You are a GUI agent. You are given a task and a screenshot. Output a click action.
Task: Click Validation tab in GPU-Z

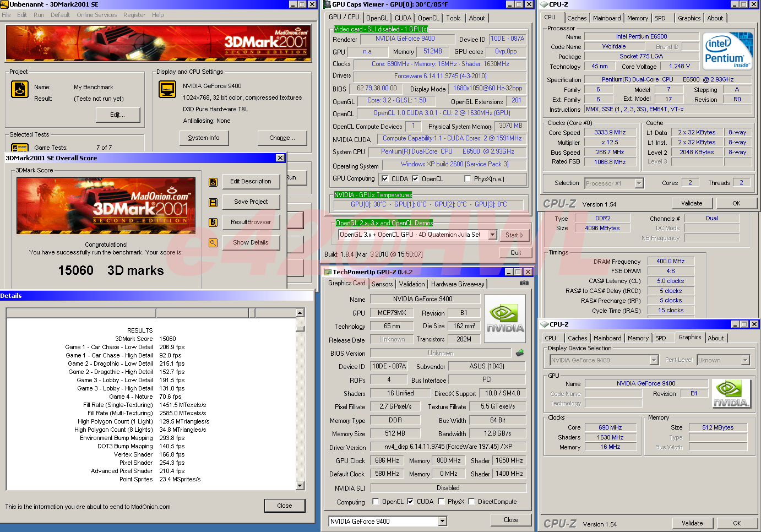click(412, 284)
